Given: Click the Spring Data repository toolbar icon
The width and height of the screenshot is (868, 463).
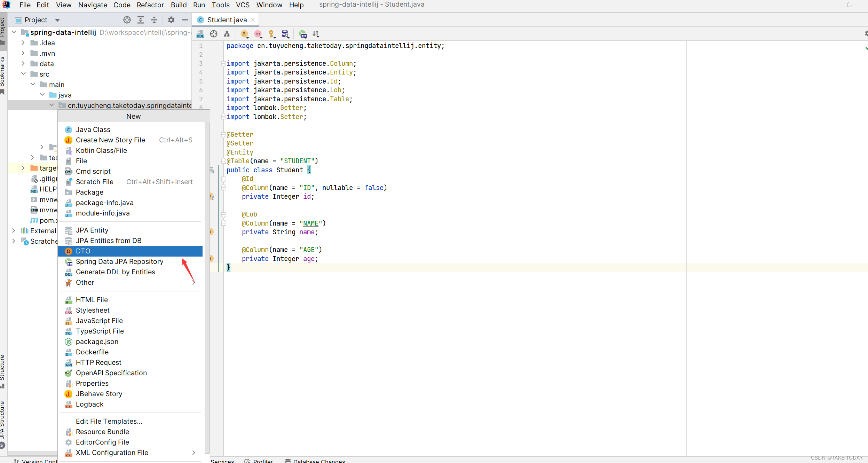Looking at the screenshot, I should click(302, 34).
